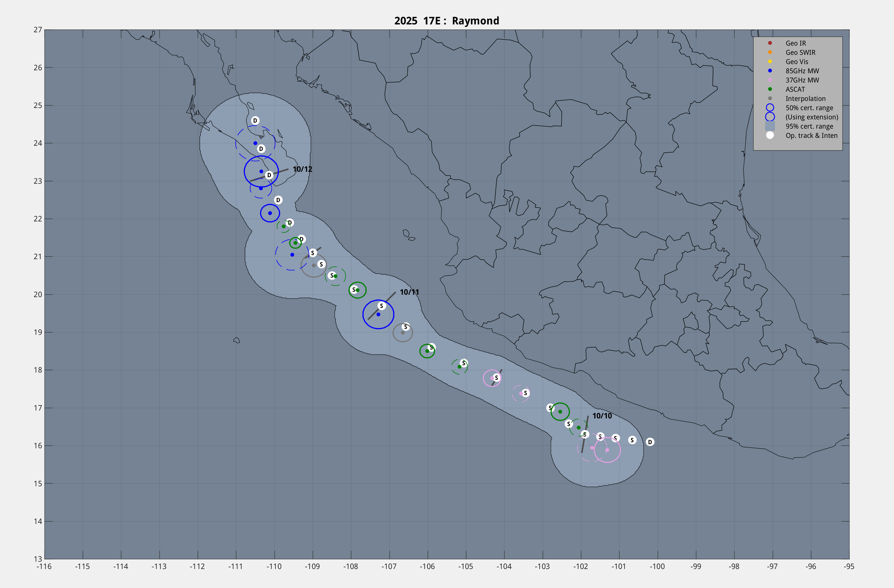Click the Op. track & Inten white marker
This screenshot has width=894, height=588.
770,135
